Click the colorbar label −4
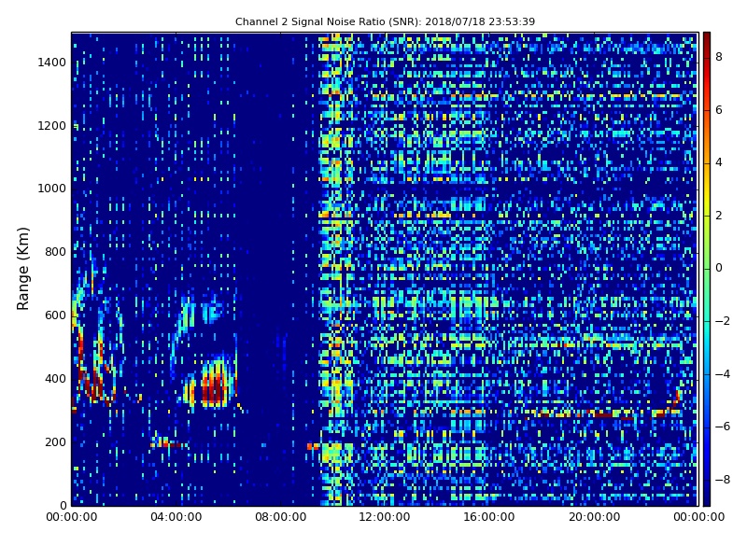 click(722, 374)
